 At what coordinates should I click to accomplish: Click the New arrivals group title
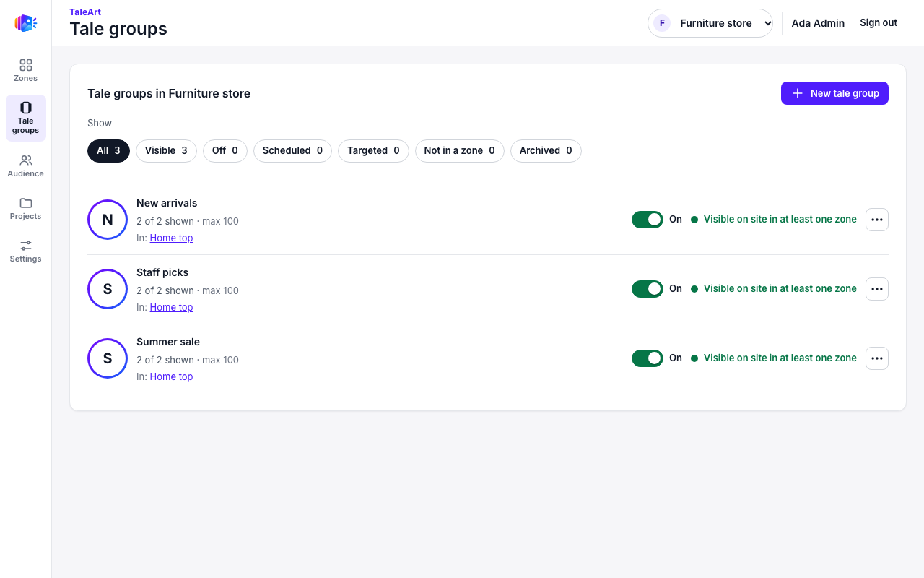tap(167, 203)
